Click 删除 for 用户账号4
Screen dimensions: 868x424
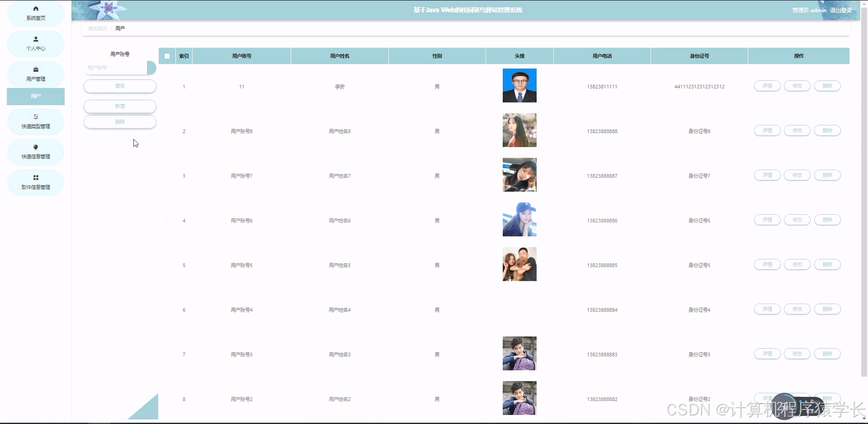coord(827,309)
